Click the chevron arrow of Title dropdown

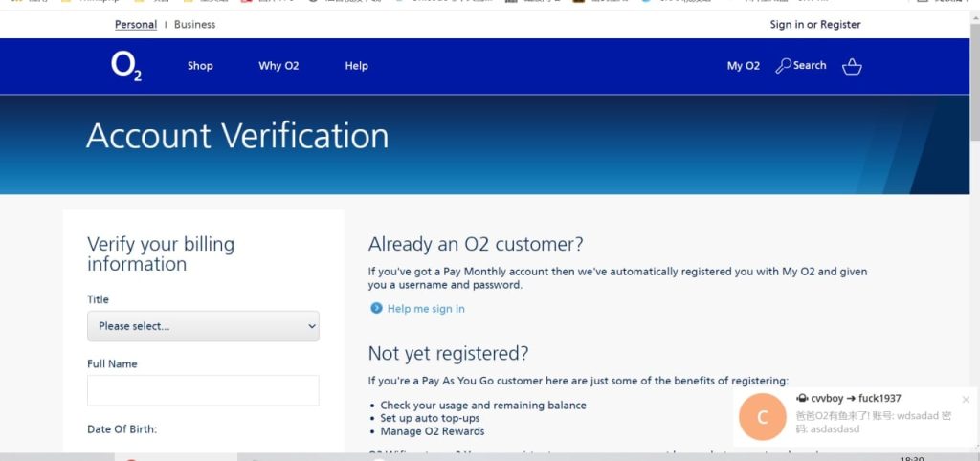(x=312, y=326)
